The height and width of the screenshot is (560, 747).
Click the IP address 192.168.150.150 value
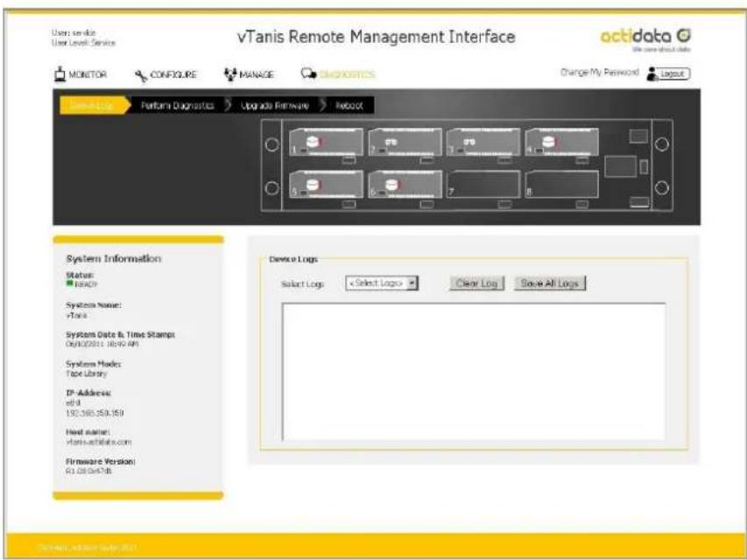pyautogui.click(x=95, y=413)
